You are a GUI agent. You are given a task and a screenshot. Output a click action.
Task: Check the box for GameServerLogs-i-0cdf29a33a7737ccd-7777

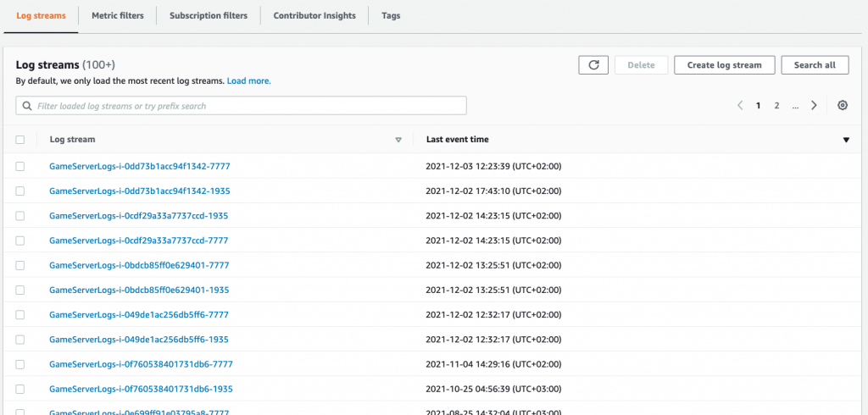[x=20, y=241]
